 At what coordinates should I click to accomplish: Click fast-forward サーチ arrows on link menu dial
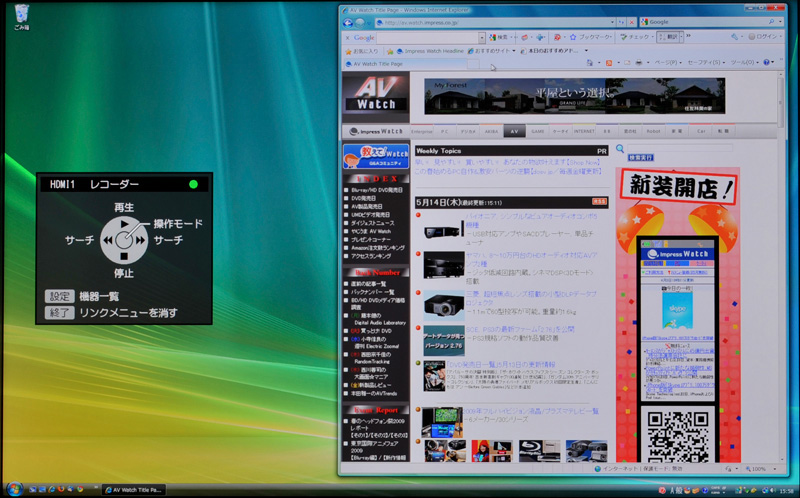coord(141,240)
